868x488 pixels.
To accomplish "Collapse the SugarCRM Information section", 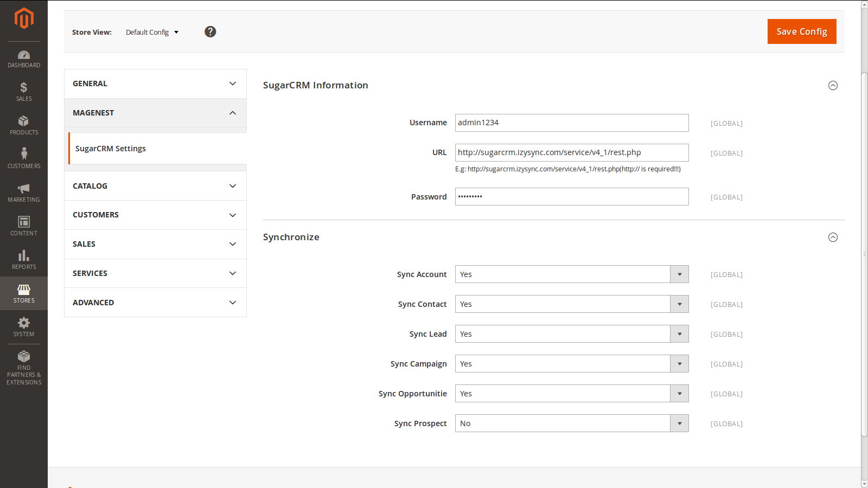I will click(x=833, y=86).
